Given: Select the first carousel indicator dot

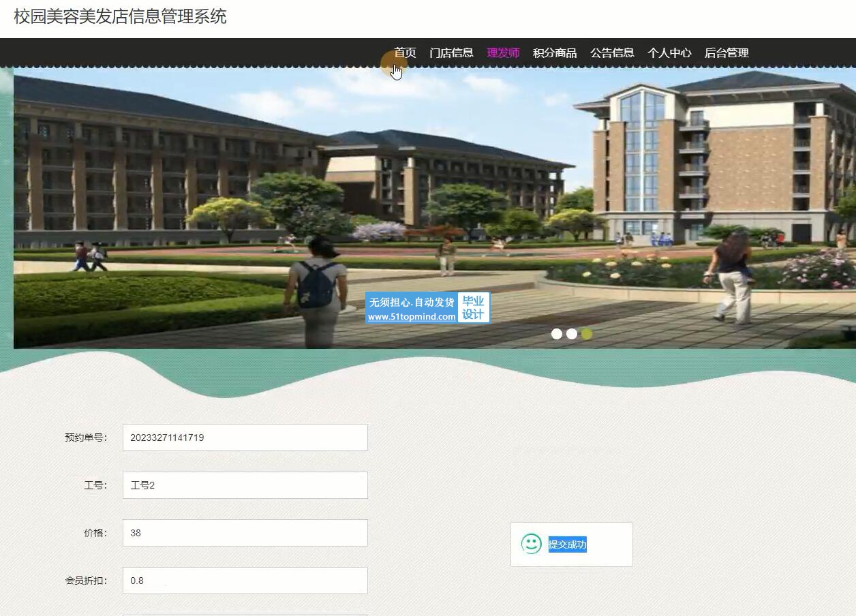Looking at the screenshot, I should click(557, 334).
